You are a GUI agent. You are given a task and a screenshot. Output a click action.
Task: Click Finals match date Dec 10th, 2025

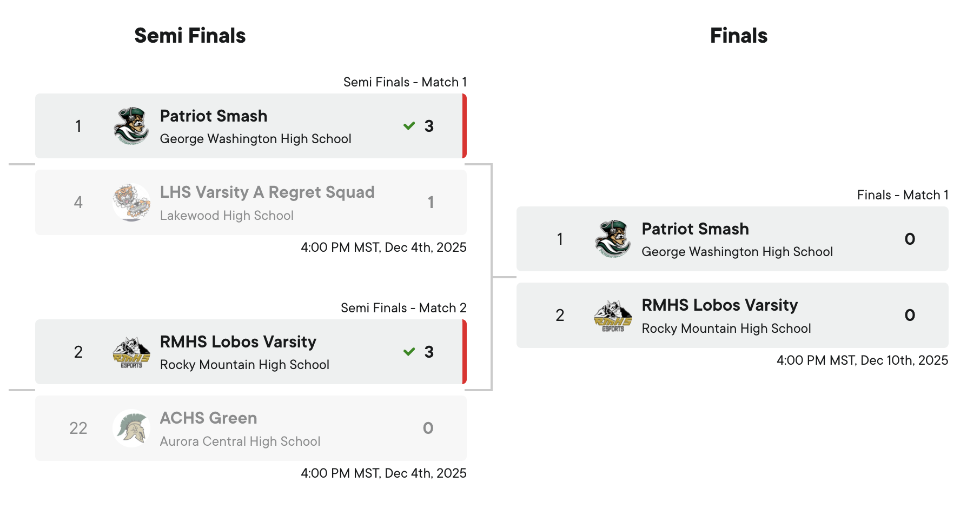(862, 360)
